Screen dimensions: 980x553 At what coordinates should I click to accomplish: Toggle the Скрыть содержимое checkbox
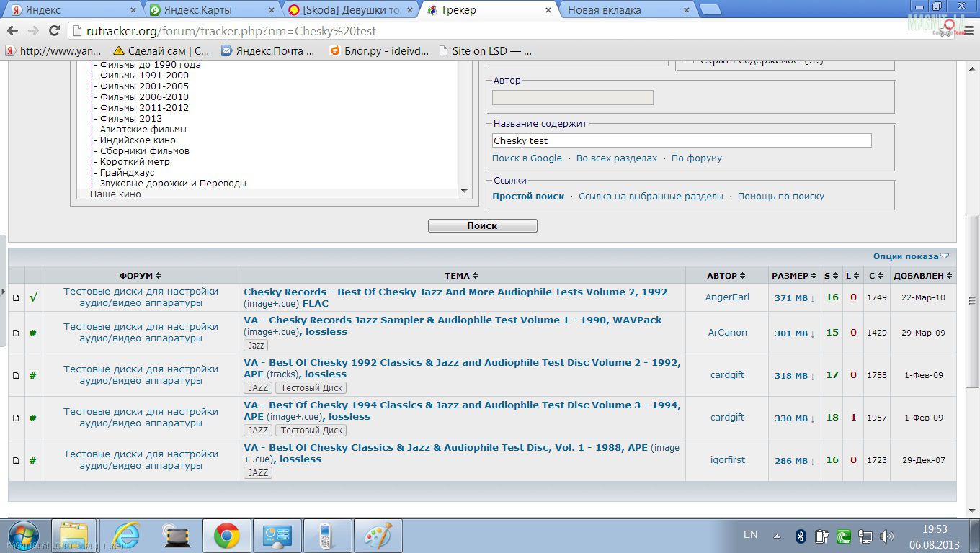689,60
